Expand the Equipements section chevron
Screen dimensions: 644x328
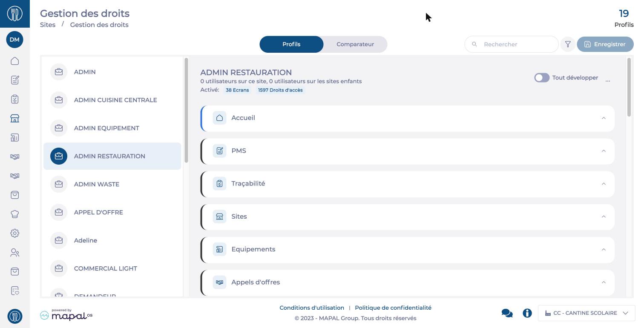pos(604,249)
